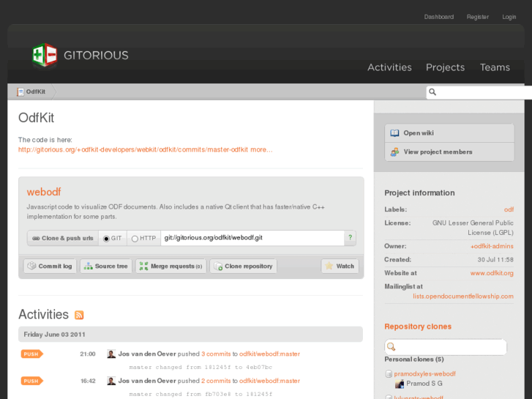Click the Clone repository icon
The image size is (532, 399).
click(218, 266)
